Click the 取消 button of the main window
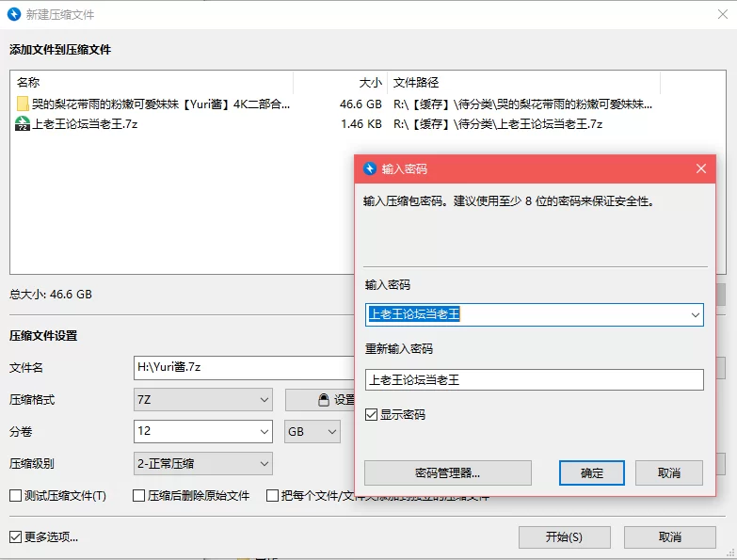 [x=670, y=537]
